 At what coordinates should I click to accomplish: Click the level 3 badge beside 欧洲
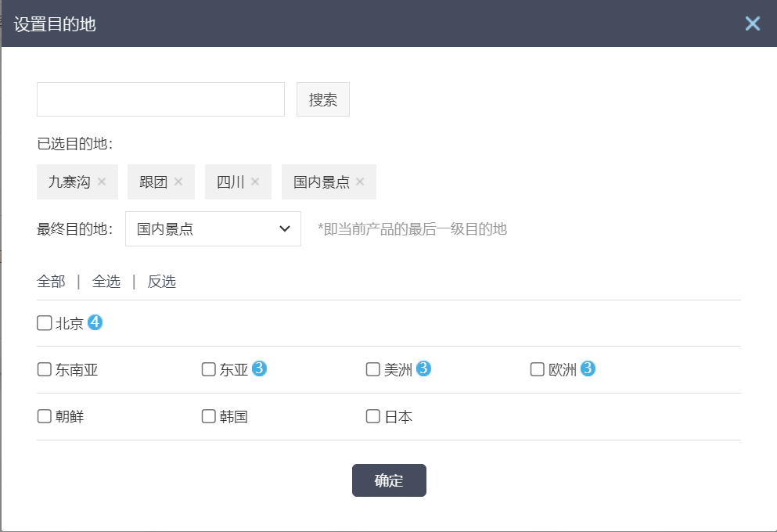pos(588,368)
